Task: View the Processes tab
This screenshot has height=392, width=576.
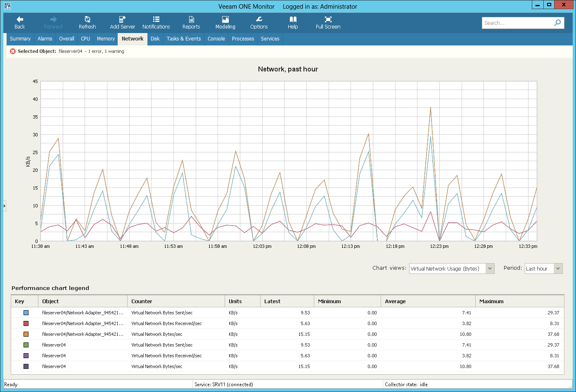Action: 243,39
